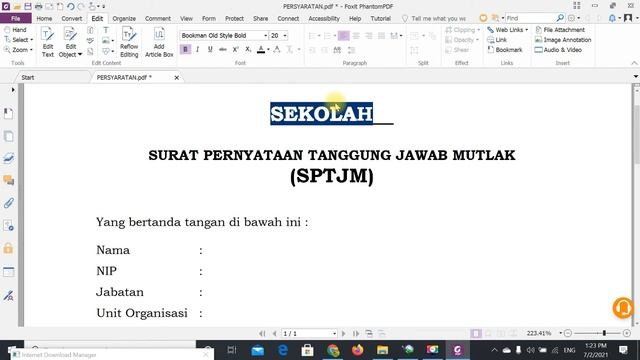Open the page number dropdown
The width and height of the screenshot is (640, 360).
point(334,333)
